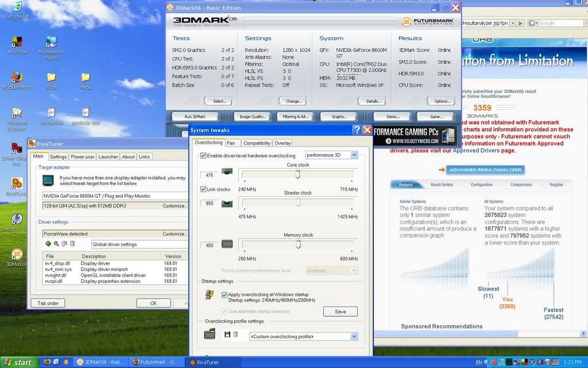Click the Filtering & AA button
This screenshot has height=368, width=588.
tap(296, 117)
